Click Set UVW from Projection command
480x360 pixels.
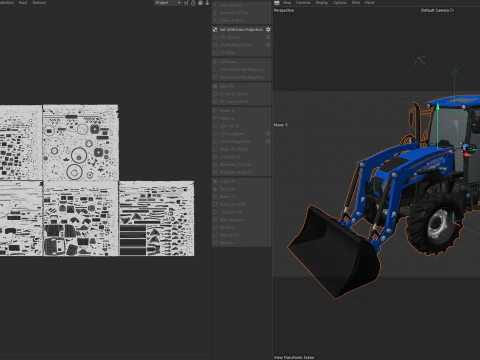point(241,30)
